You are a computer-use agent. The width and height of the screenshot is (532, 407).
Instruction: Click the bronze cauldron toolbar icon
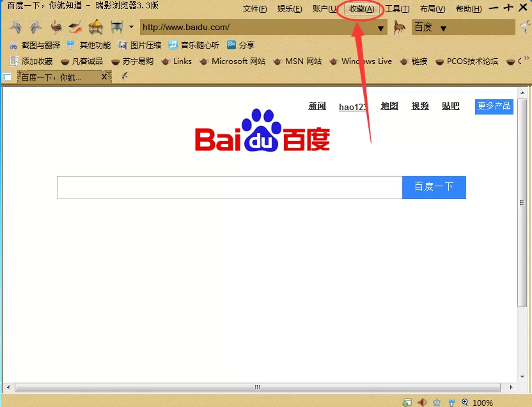tap(117, 27)
